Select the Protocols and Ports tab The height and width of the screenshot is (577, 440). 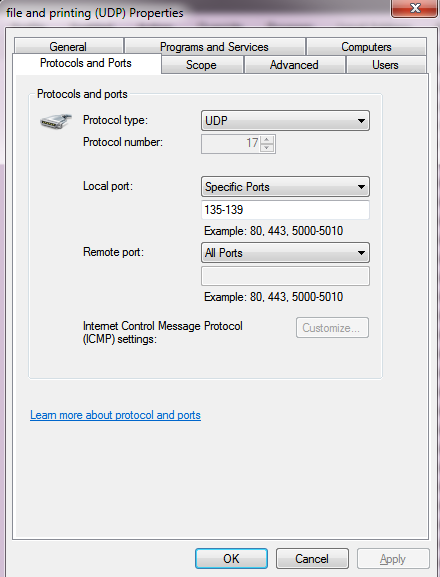point(86,63)
